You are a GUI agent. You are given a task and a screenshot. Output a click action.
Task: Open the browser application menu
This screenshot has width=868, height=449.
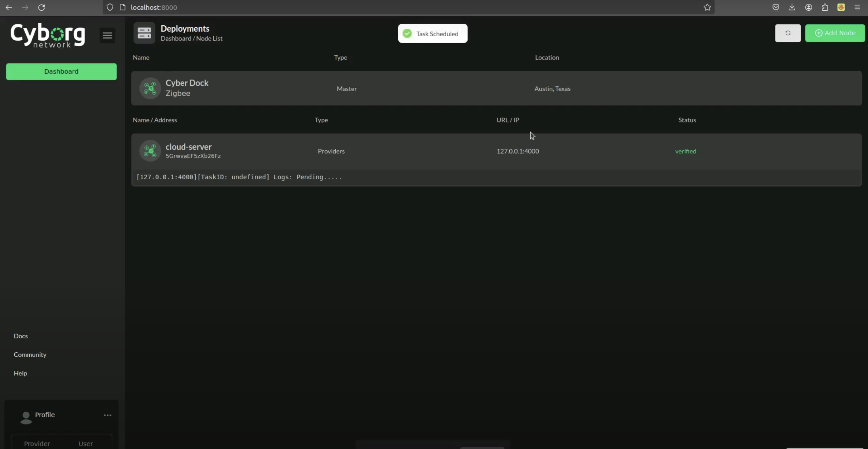click(x=857, y=7)
